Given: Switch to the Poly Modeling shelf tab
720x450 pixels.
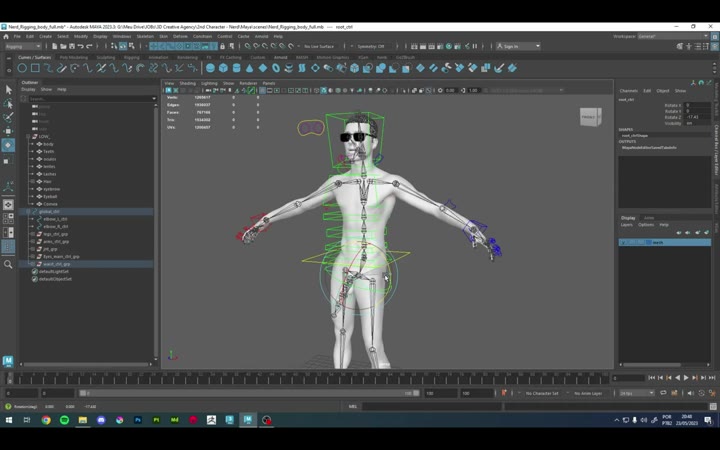Looking at the screenshot, I should tap(73, 57).
